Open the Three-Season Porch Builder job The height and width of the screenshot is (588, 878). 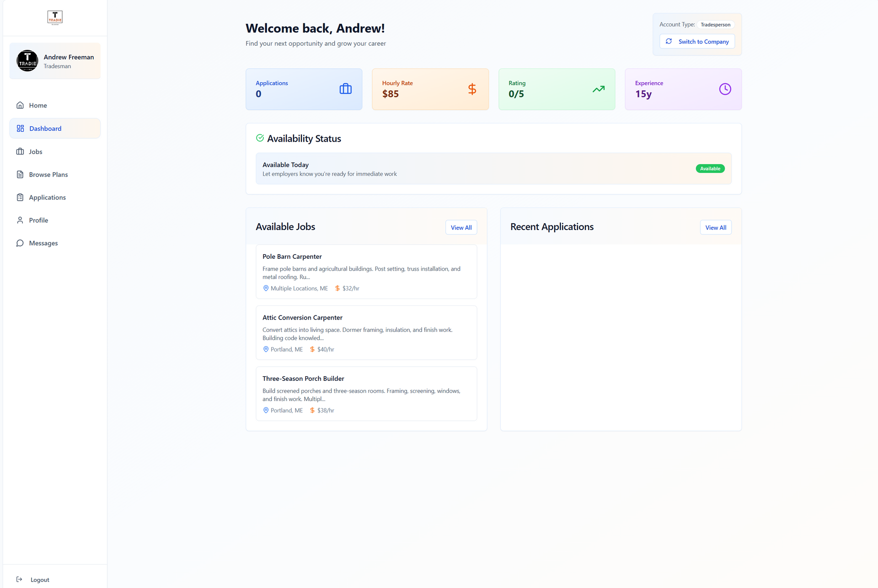pyautogui.click(x=303, y=379)
